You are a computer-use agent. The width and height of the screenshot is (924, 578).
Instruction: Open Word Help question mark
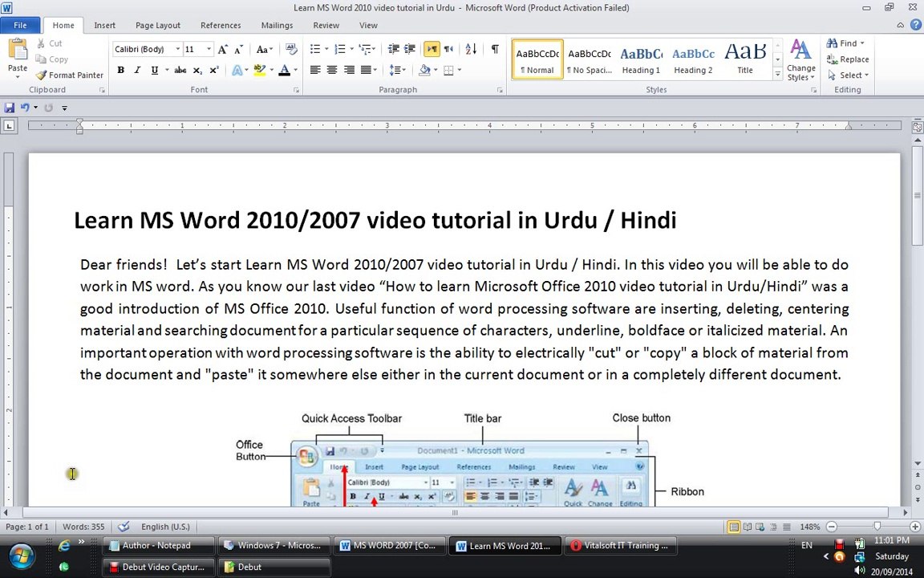916,25
